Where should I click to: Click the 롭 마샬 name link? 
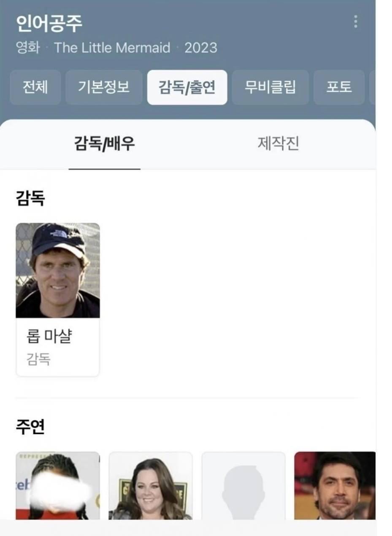pyautogui.click(x=49, y=337)
